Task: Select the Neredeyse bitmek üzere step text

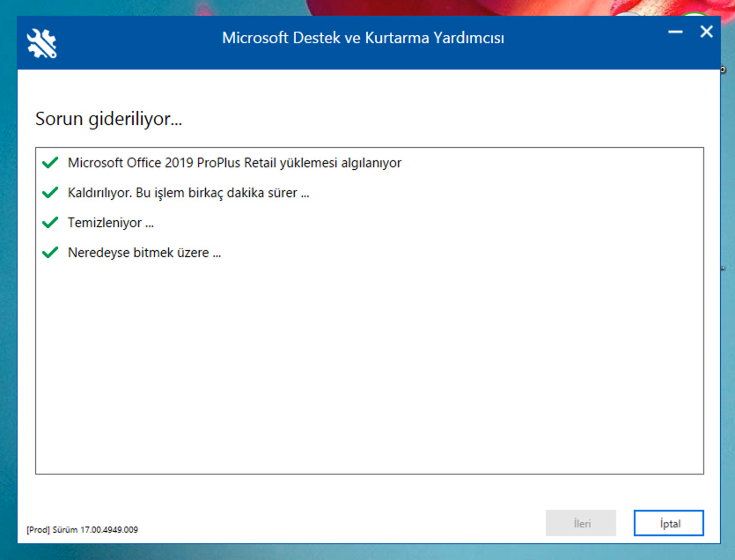Action: (143, 253)
